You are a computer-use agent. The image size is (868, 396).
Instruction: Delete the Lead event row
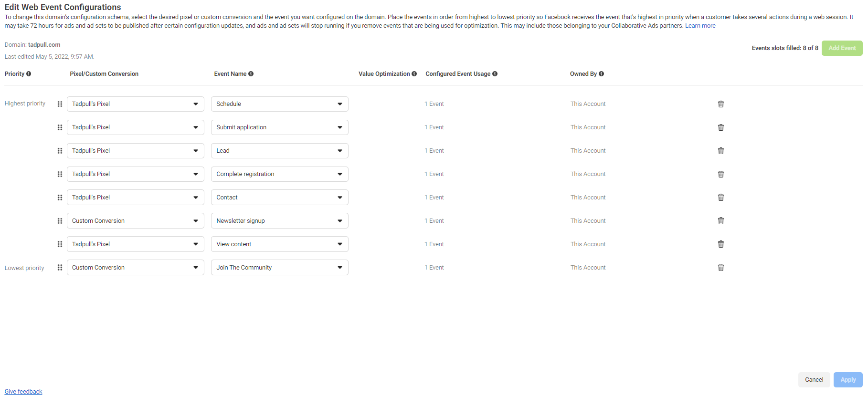[x=721, y=151]
